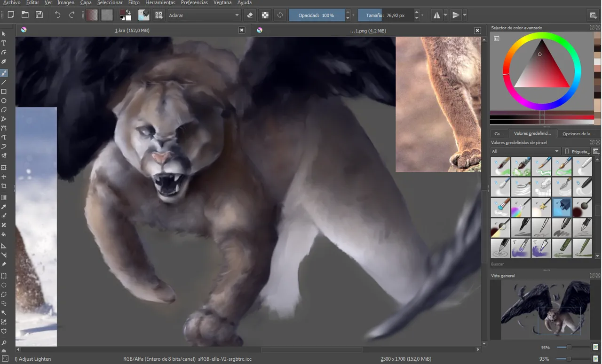This screenshot has height=364, width=602.
Task: Expand horizontal mirror options arrow
Action: coord(445,15)
